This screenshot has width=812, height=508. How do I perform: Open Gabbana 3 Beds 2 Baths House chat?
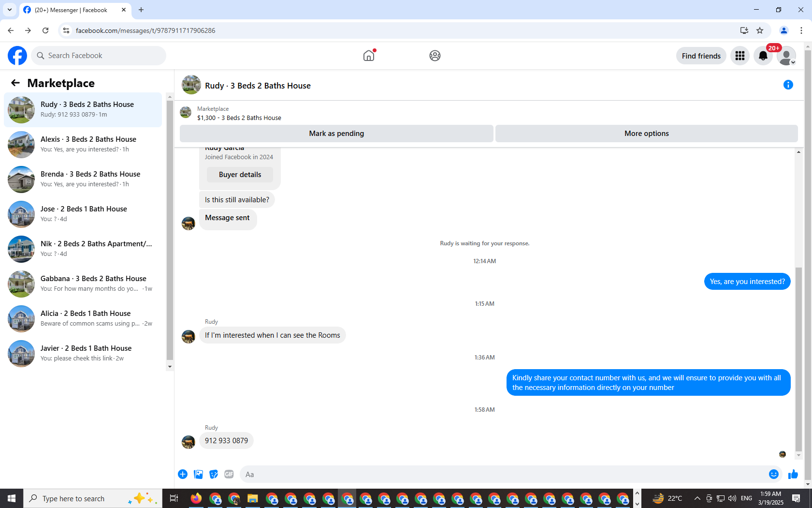coord(83,284)
